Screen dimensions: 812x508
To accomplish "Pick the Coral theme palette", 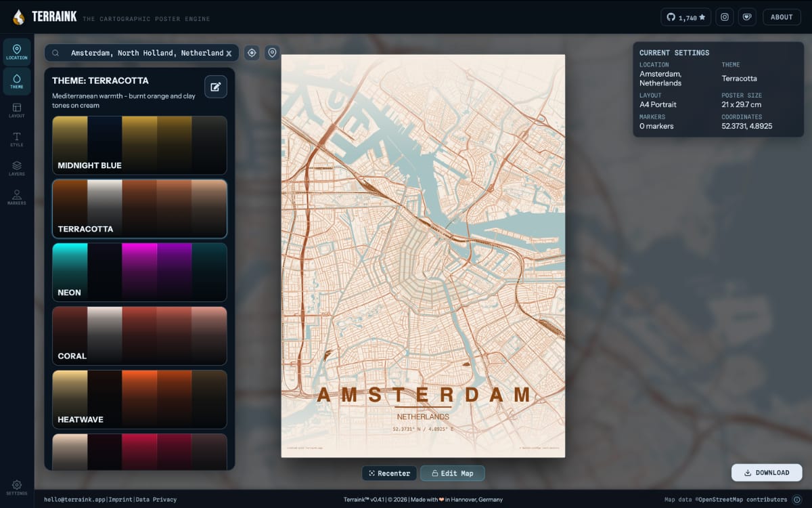I will click(x=139, y=336).
